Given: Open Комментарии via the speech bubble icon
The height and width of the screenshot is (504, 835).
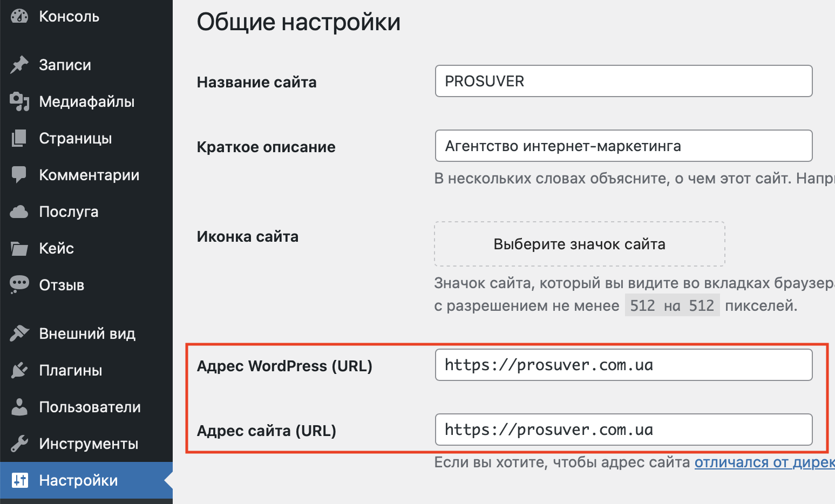Looking at the screenshot, I should 19,174.
